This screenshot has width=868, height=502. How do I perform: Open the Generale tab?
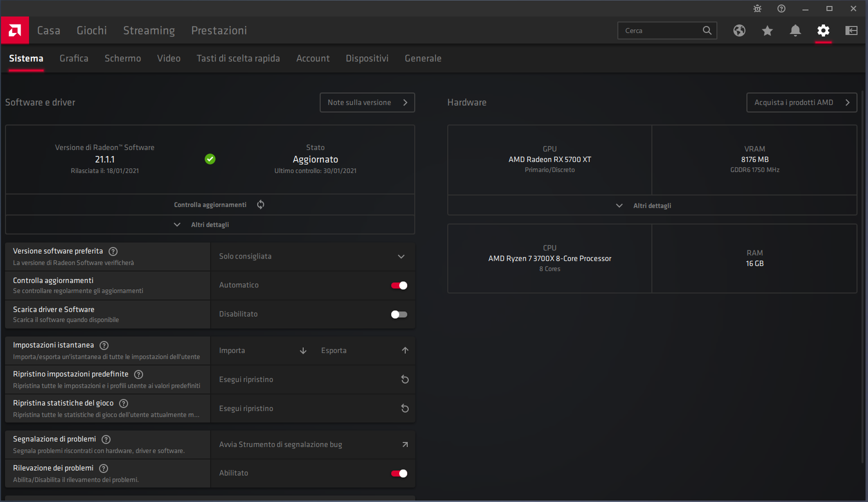[423, 58]
